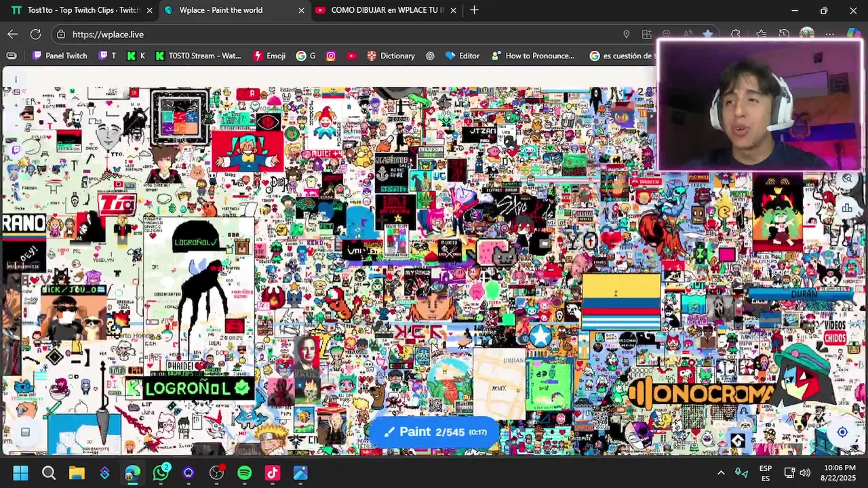
Task: Open the browser history icon
Action: 784,34
